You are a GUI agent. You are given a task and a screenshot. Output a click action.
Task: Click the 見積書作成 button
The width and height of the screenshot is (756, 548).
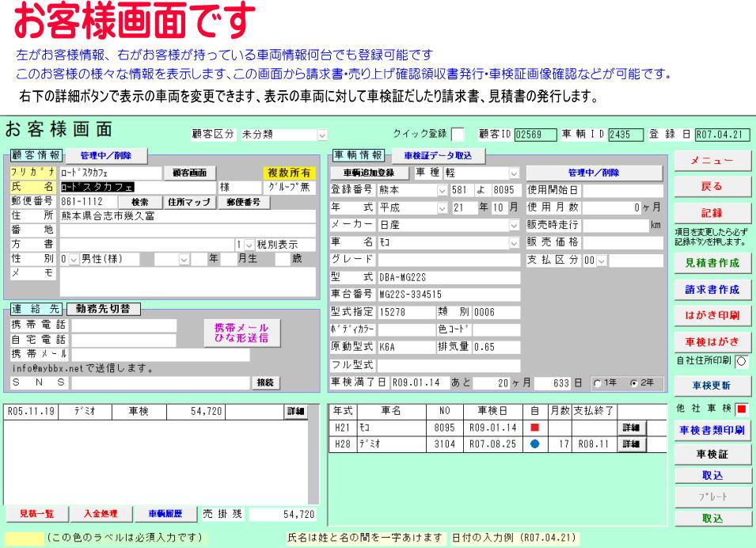click(712, 263)
